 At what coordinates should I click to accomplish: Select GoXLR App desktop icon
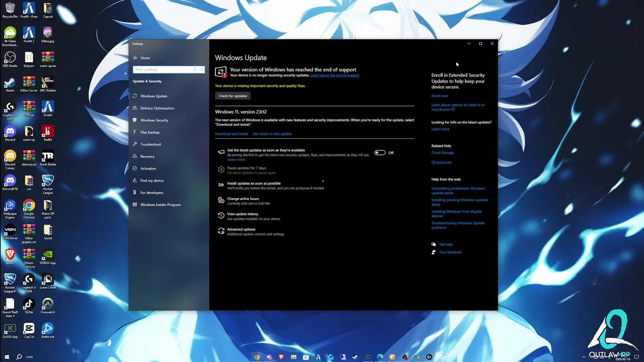click(x=10, y=331)
